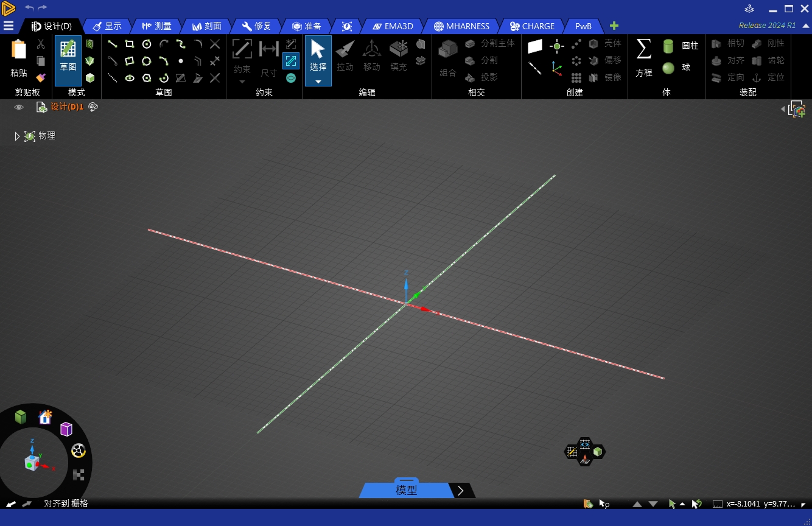Image resolution: width=812 pixels, height=526 pixels.
Task: Click the Rectangle sketch tool
Action: click(x=130, y=44)
